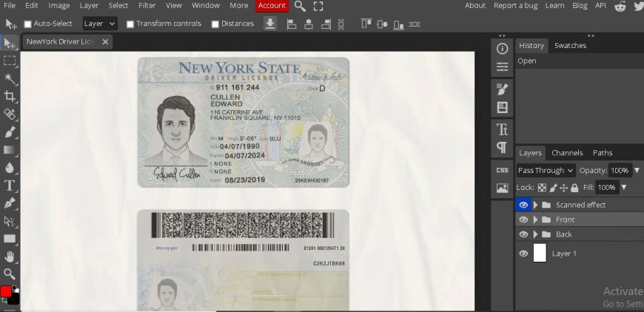The height and width of the screenshot is (312, 644).
Task: Click the download export icon in options bar
Action: pyautogui.click(x=270, y=24)
